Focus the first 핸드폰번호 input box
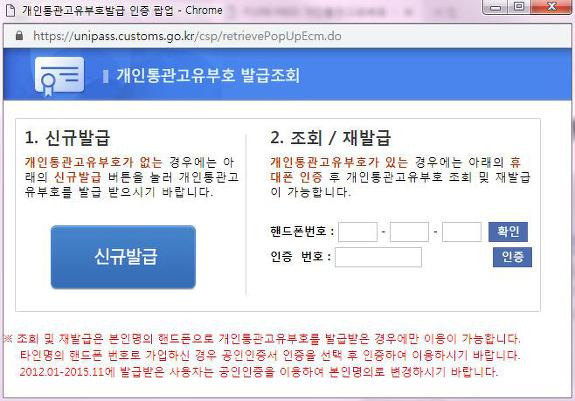The width and height of the screenshot is (575, 401). point(358,232)
